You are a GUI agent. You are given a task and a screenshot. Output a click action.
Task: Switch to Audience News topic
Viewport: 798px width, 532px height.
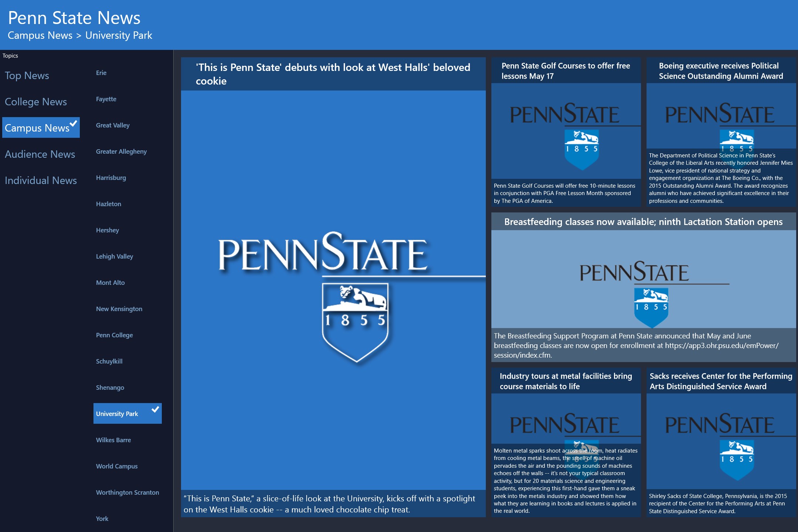40,154
